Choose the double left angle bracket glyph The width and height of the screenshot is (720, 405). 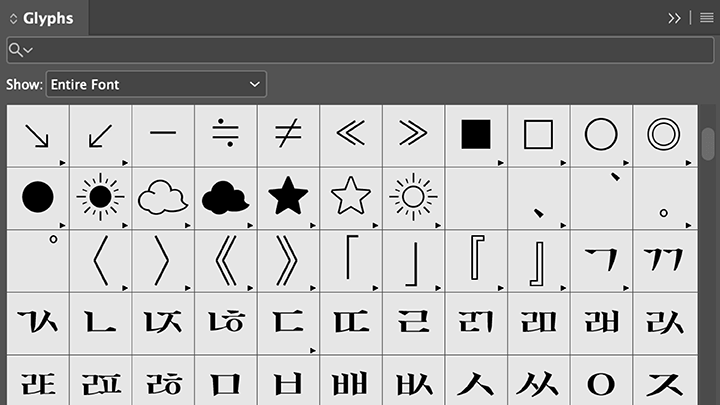click(x=225, y=261)
